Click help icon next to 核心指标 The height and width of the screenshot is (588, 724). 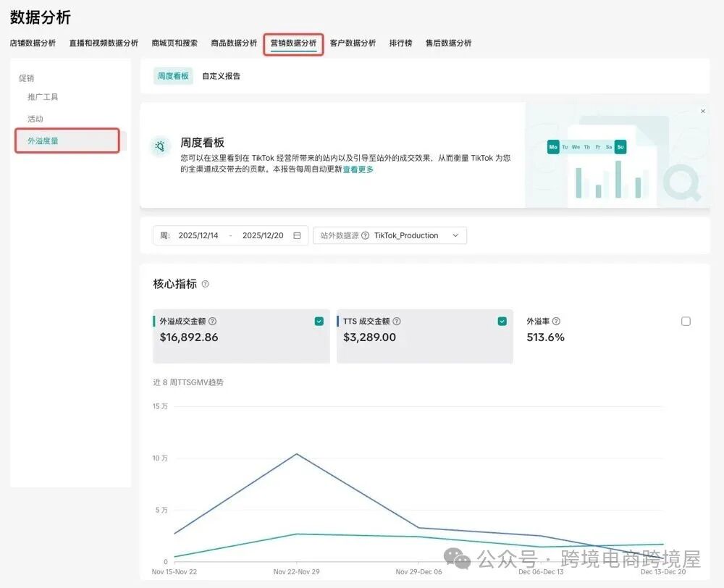(x=206, y=285)
